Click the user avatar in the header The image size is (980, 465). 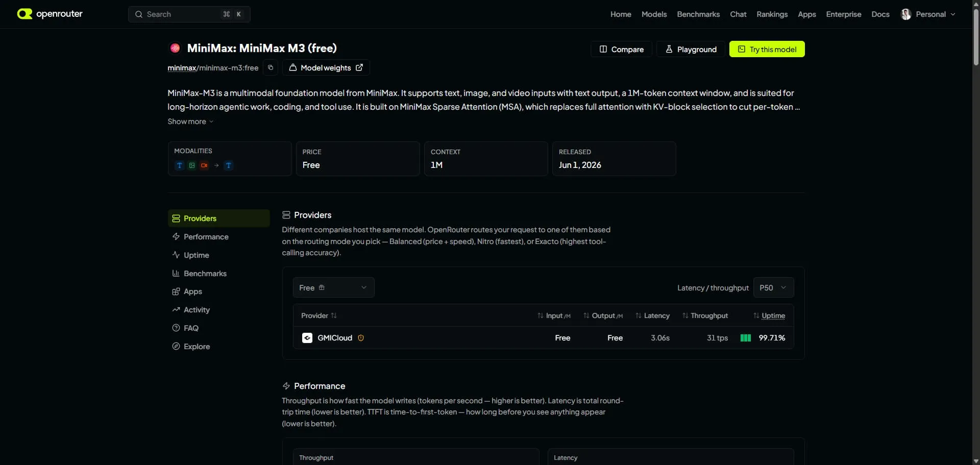(x=906, y=14)
